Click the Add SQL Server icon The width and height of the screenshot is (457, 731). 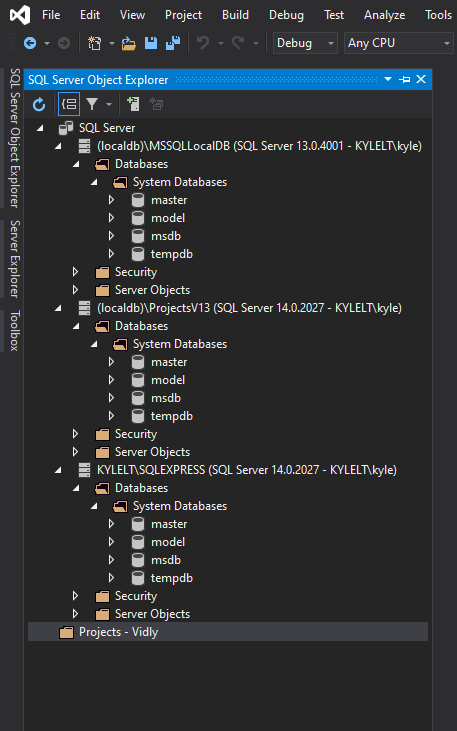pyautogui.click(x=133, y=104)
